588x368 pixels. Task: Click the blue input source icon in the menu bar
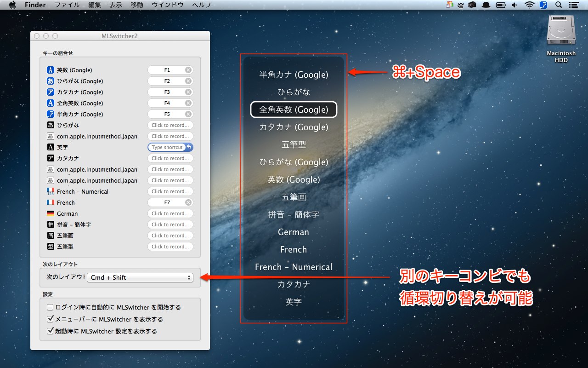click(544, 5)
